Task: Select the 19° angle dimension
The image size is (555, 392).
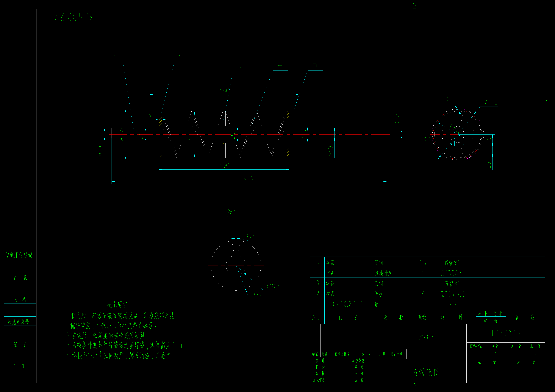Action: [x=250, y=237]
